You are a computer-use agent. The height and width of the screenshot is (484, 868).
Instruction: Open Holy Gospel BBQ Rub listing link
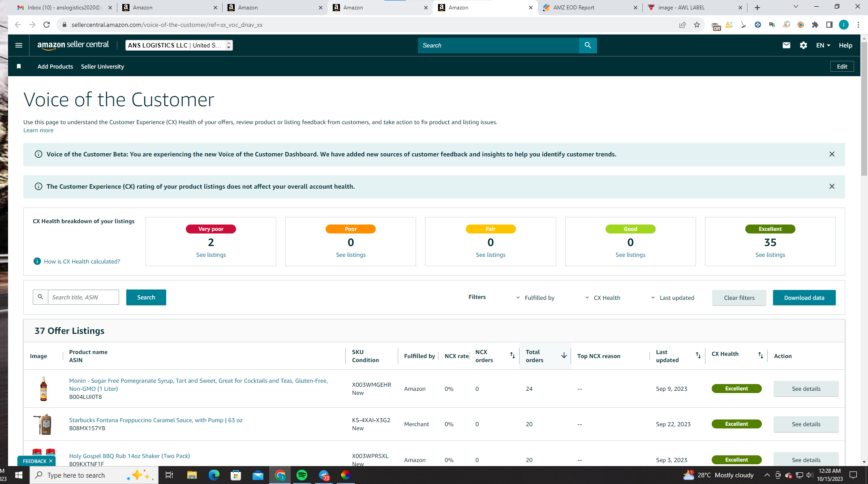pos(129,456)
